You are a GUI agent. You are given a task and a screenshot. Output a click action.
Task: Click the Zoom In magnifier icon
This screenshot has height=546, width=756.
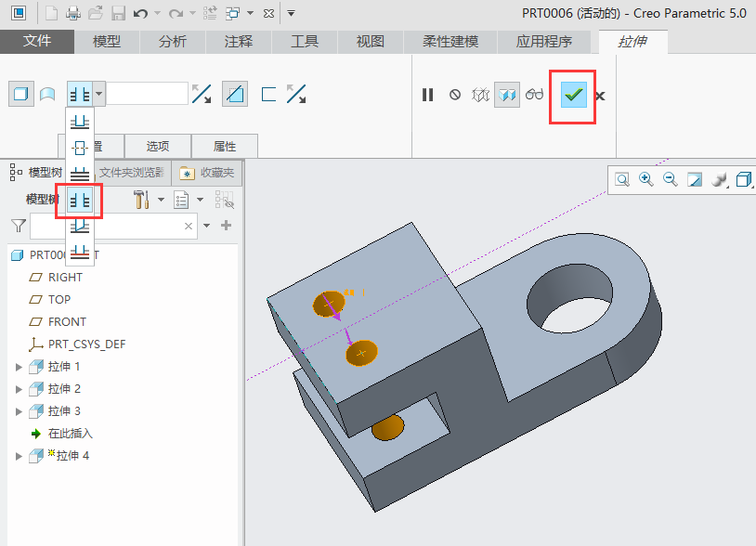coord(645,179)
